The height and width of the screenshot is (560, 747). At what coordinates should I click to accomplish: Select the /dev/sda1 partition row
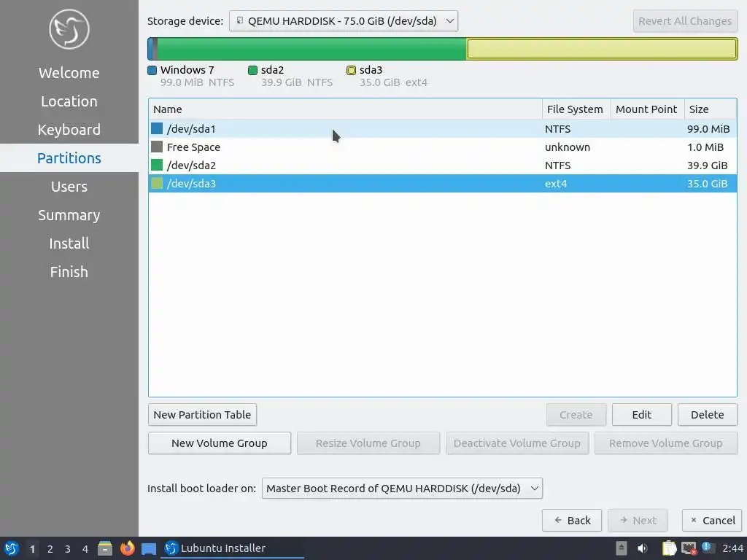(x=443, y=129)
